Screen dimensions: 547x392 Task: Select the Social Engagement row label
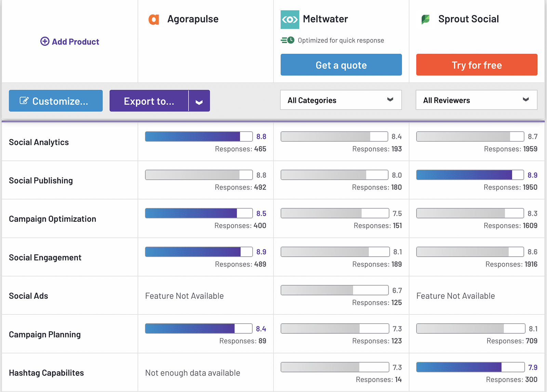[45, 258]
